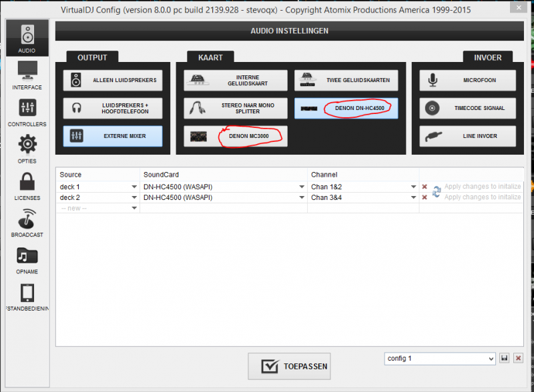The width and height of the screenshot is (534, 392).
Task: Select Alleen Luidsprekers output option
Action: pyautogui.click(x=113, y=80)
